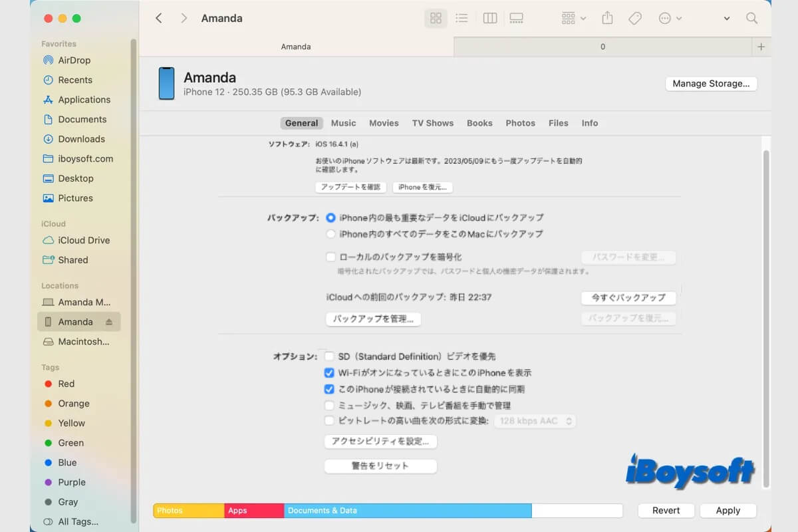798x532 pixels.
Task: Click the Edit Tags toolbar icon
Action: click(x=635, y=19)
